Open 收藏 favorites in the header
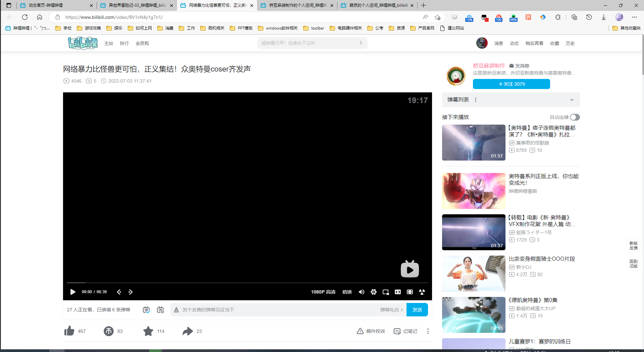 point(555,43)
